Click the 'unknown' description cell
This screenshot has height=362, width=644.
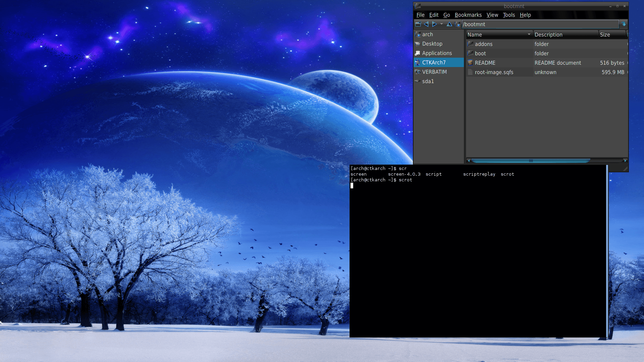(545, 72)
